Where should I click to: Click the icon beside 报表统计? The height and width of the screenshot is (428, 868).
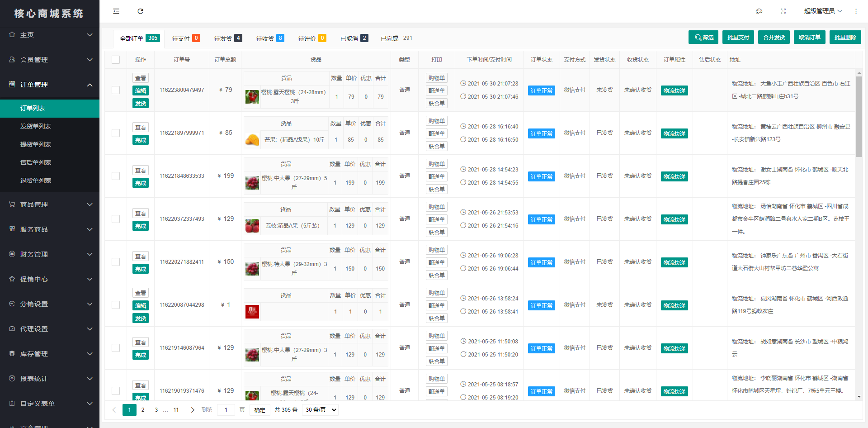click(12, 378)
